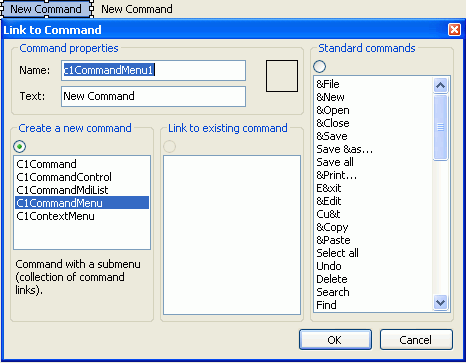Select the Standard commands radio button

point(319,66)
